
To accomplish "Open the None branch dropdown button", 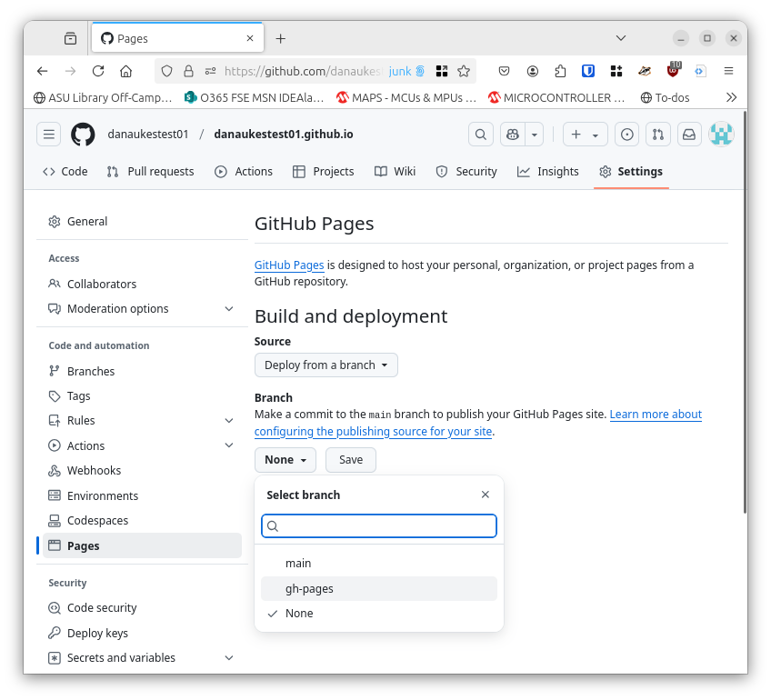I will 285,460.
